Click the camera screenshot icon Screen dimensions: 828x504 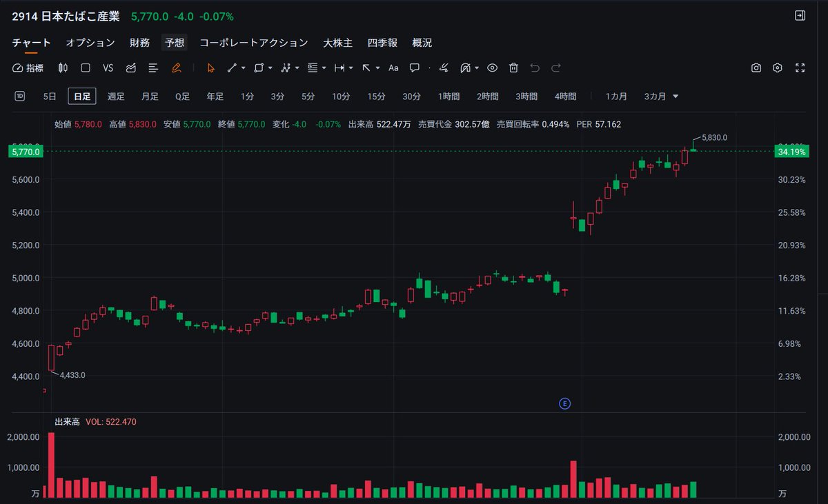(x=756, y=68)
